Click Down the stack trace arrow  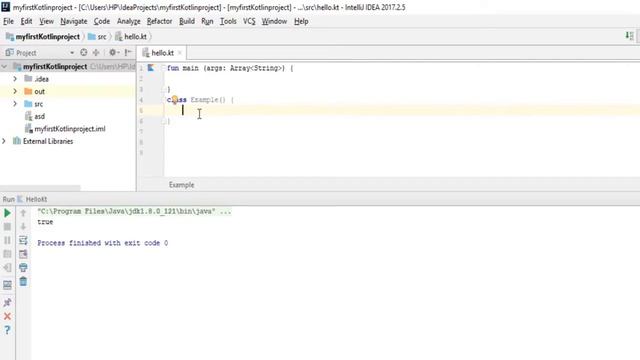point(23,227)
